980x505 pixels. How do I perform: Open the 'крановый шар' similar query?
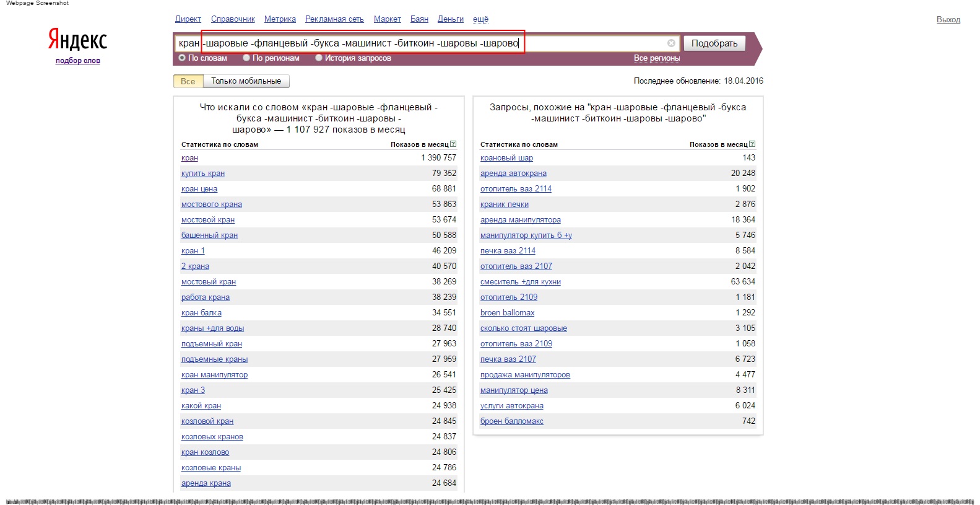[x=506, y=158]
